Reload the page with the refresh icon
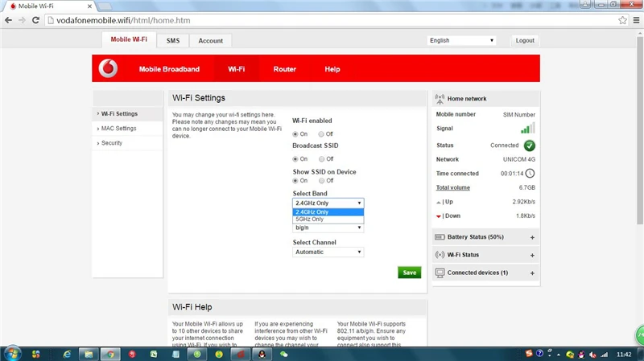 [35, 20]
